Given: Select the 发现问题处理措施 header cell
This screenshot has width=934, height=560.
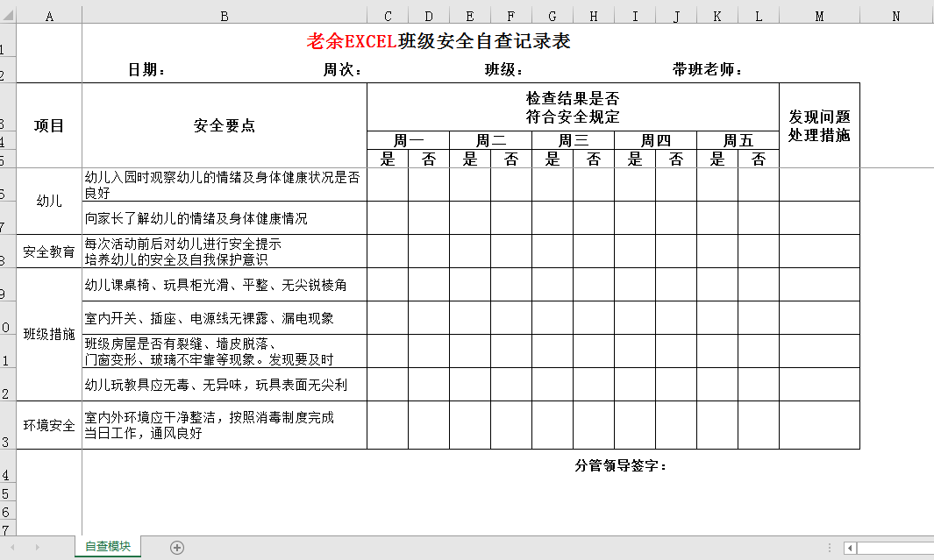Looking at the screenshot, I should [x=820, y=125].
